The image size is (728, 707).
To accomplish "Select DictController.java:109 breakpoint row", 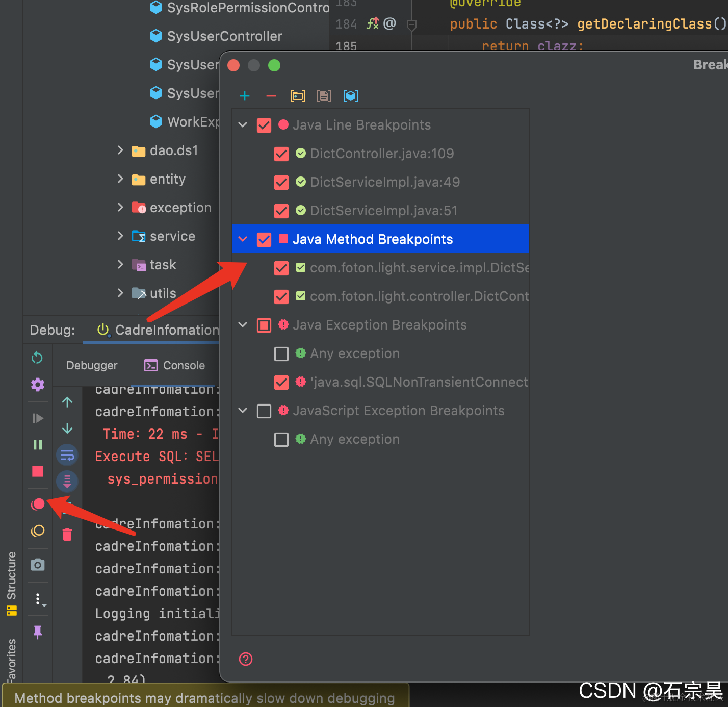I will coord(382,154).
